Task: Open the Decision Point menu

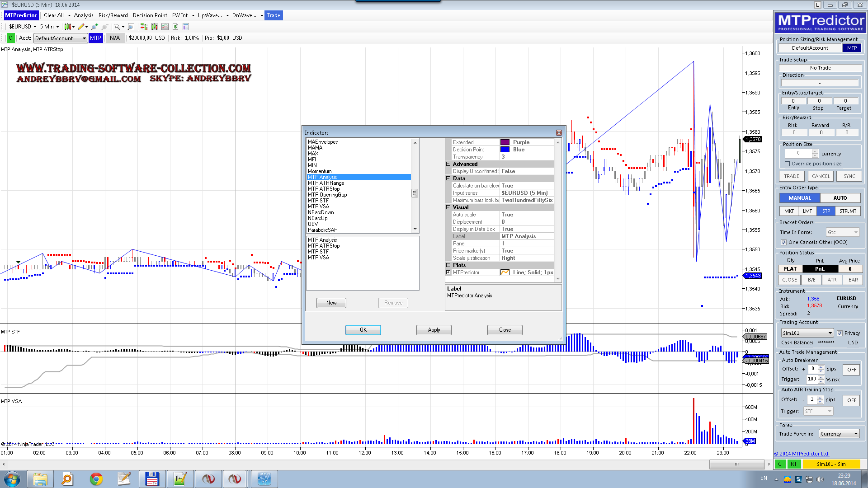Action: tap(150, 15)
